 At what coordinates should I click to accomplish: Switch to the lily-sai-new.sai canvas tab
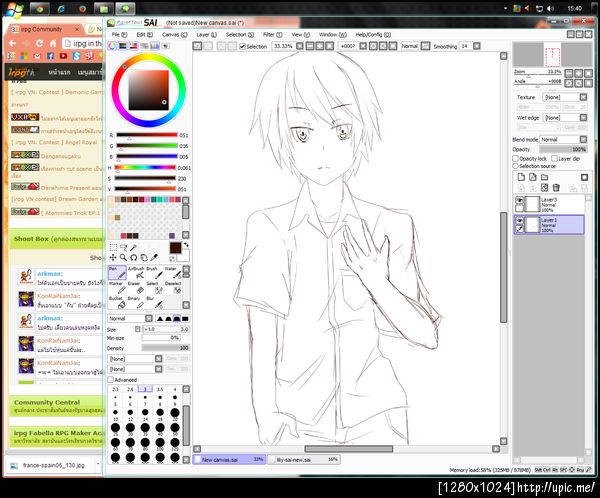click(x=305, y=459)
